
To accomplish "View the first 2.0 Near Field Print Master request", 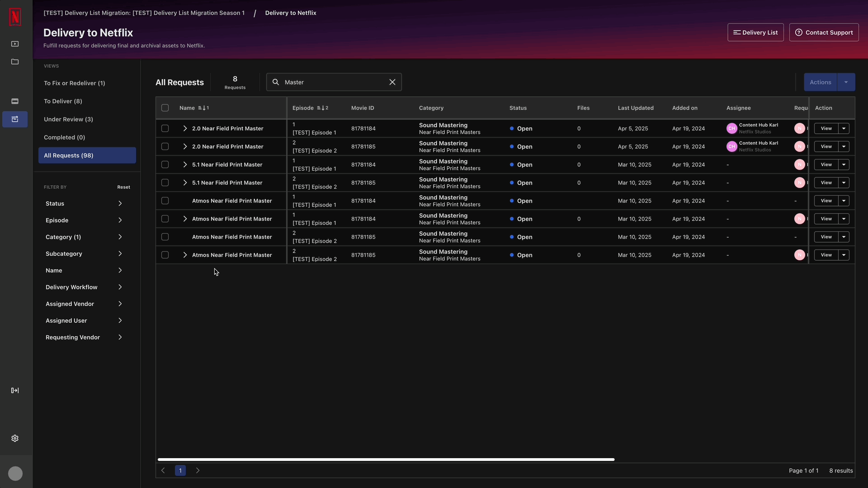I will coord(826,128).
